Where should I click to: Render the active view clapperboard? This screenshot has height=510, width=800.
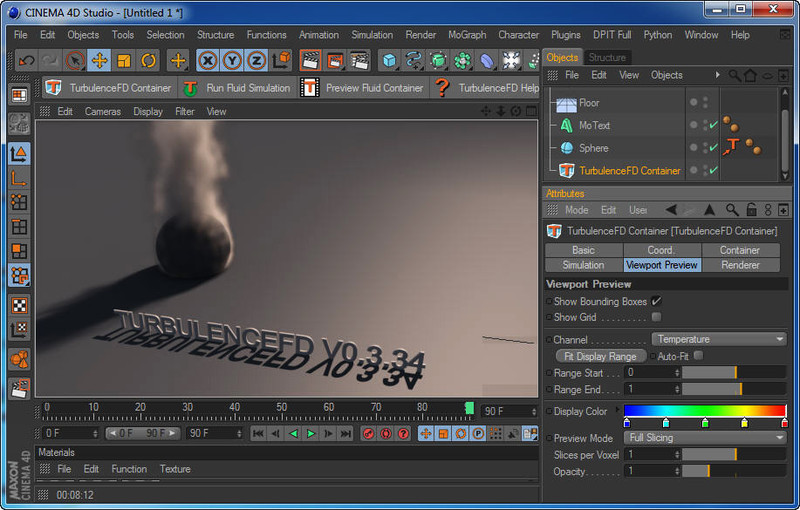point(310,61)
